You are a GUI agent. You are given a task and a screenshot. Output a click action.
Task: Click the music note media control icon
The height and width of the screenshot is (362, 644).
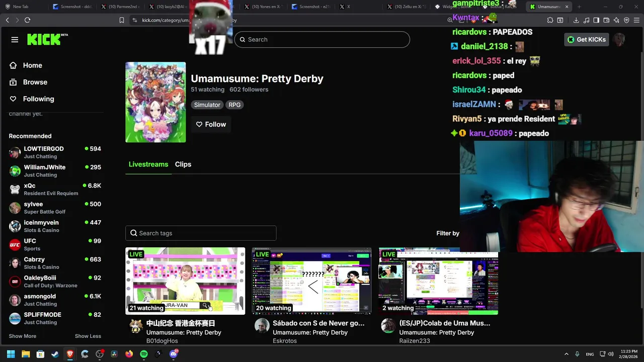(586, 20)
